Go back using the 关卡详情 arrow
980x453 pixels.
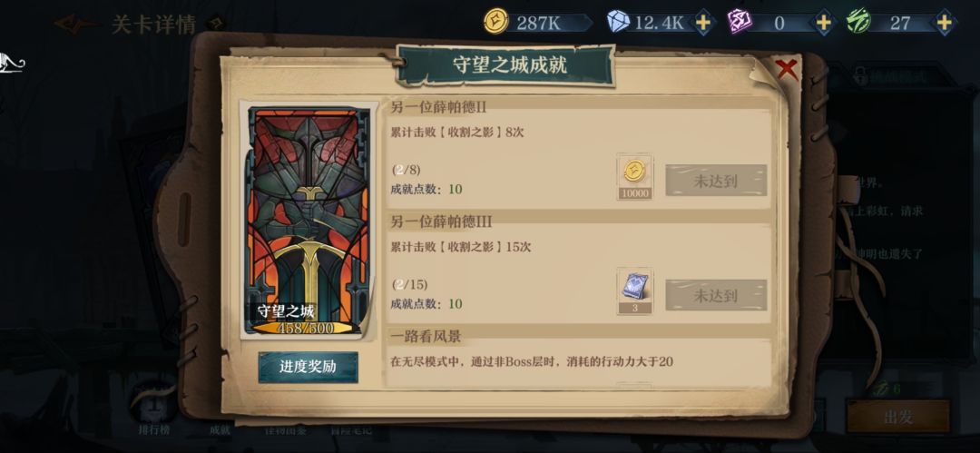[x=76, y=25]
